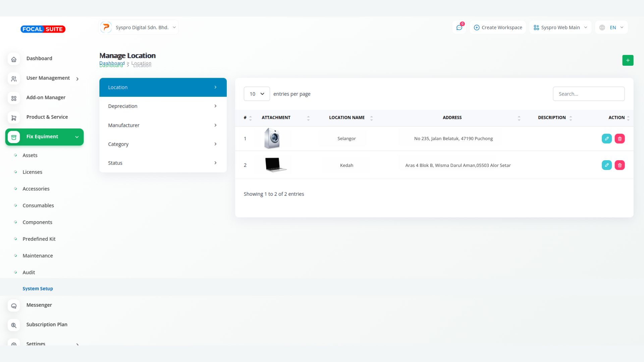The height and width of the screenshot is (362, 644).
Task: Click the Dashboard home icon in sidebar
Action: 14,59
